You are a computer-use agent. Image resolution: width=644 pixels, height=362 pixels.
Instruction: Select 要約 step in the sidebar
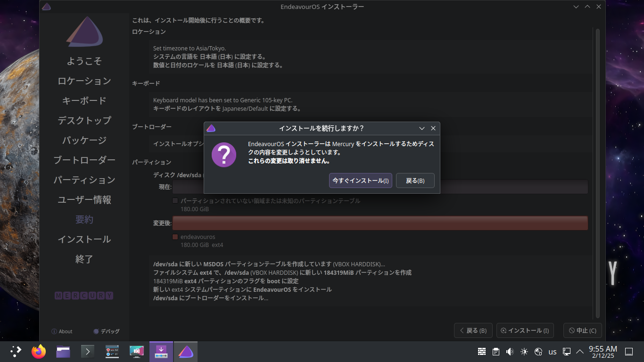click(84, 220)
